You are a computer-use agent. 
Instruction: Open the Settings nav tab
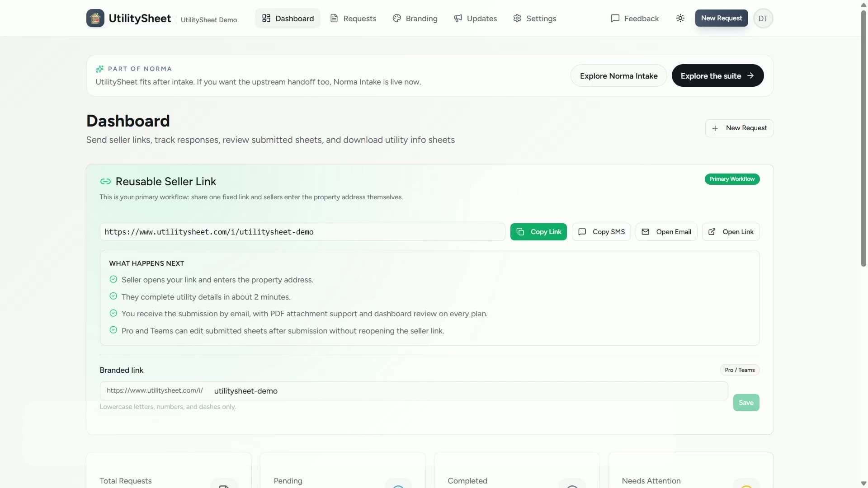534,18
